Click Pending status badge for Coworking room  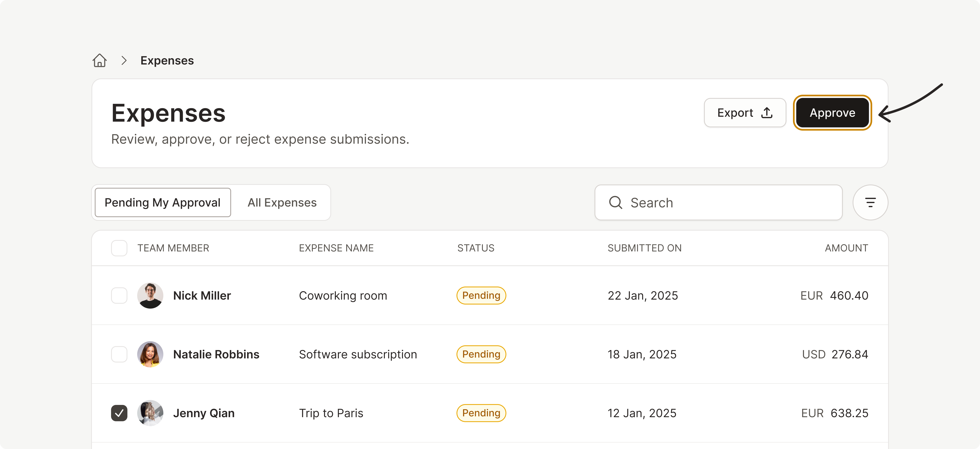point(481,295)
